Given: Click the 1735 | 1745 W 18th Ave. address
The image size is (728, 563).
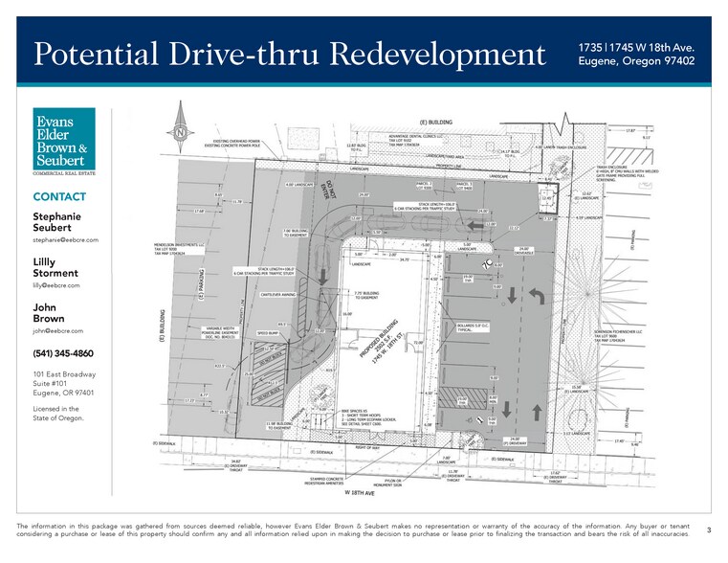Looking at the screenshot, I should (635, 46).
